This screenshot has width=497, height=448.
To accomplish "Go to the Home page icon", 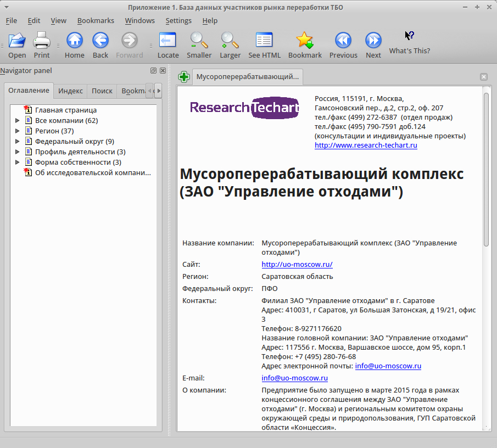I will point(75,41).
